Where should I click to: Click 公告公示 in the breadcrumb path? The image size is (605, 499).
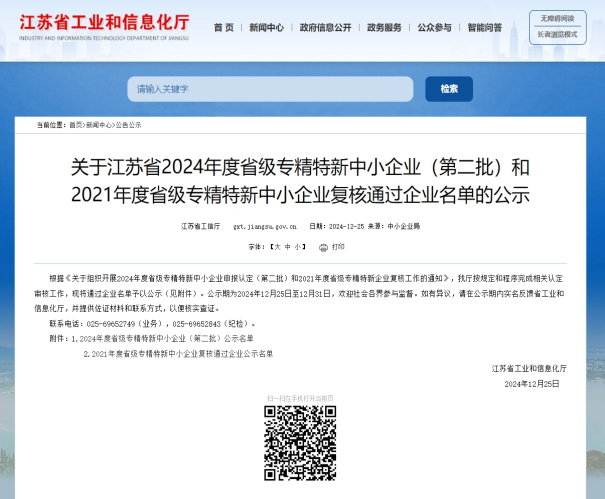pos(128,125)
